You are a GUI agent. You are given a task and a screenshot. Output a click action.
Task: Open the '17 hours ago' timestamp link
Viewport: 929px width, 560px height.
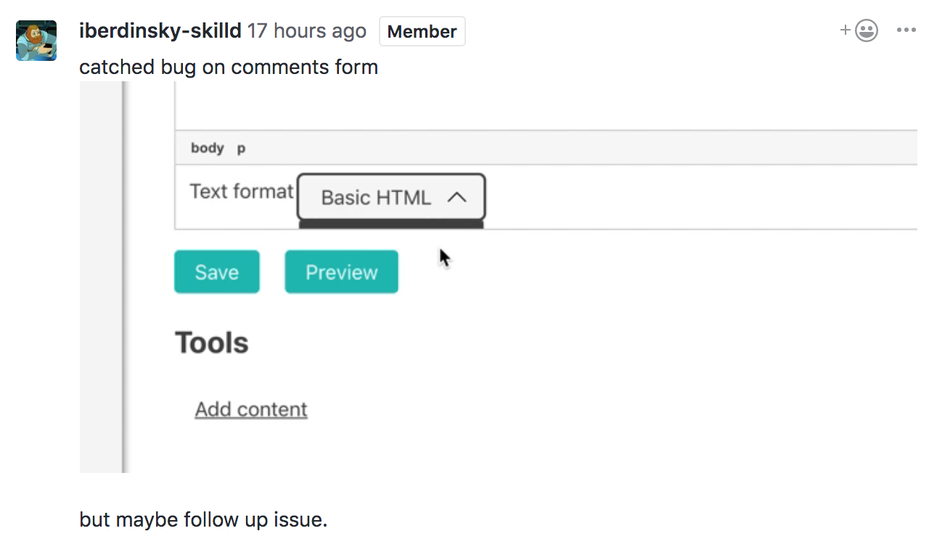tap(307, 31)
